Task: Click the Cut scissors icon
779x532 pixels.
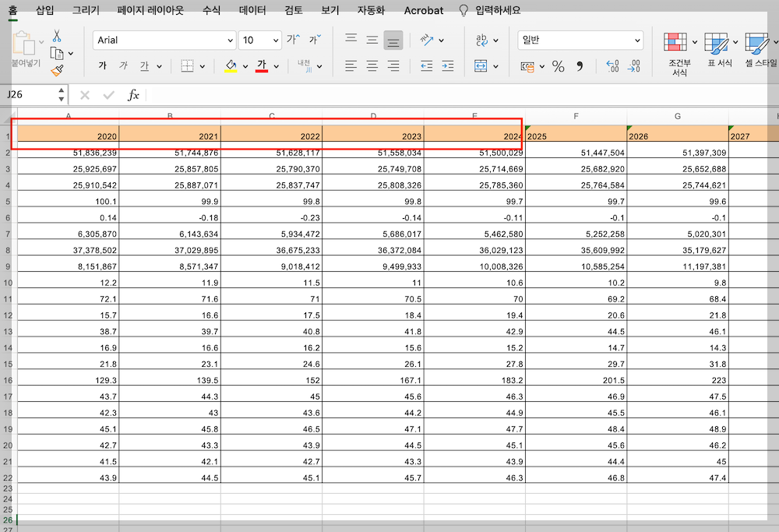Action: pyautogui.click(x=57, y=36)
